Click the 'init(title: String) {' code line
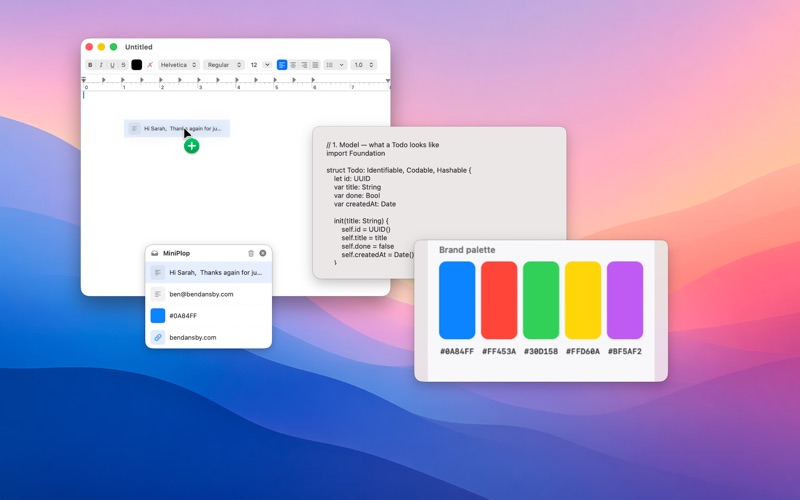This screenshot has height=500, width=800. coord(361,221)
